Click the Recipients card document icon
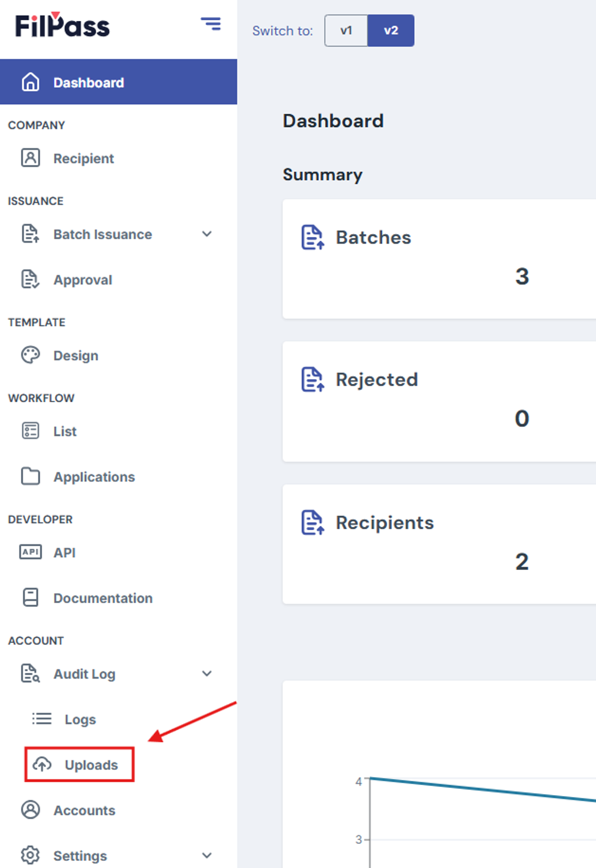 coord(313,522)
